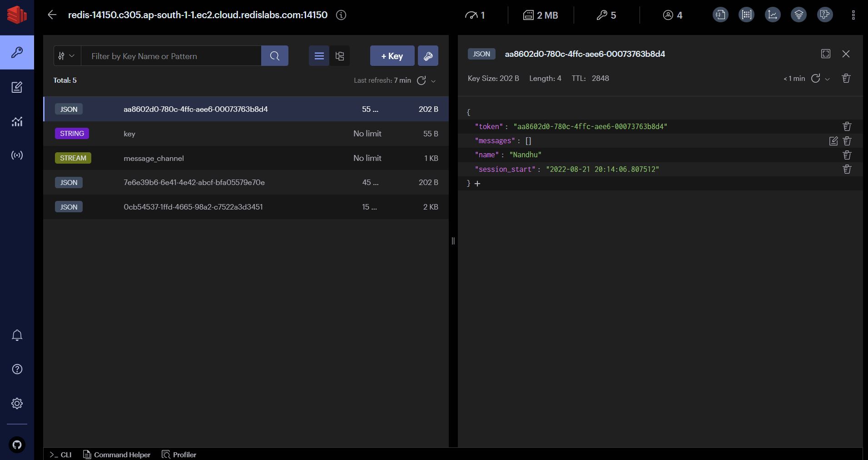Open Database Analysis from the left sidebar

point(17,121)
